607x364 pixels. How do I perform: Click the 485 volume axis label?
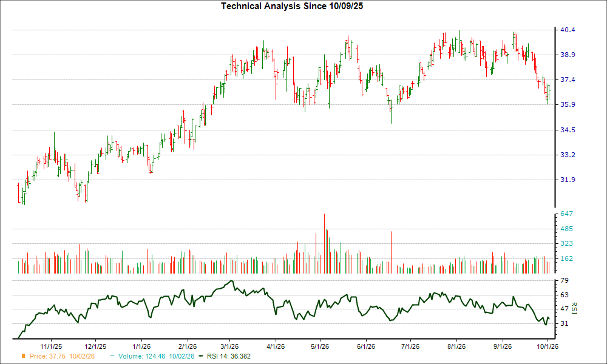pos(566,229)
